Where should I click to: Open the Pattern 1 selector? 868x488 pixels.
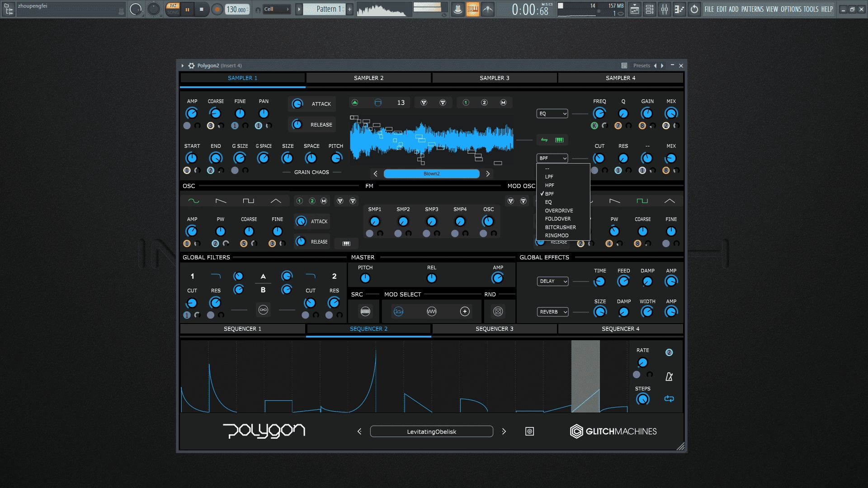point(325,9)
